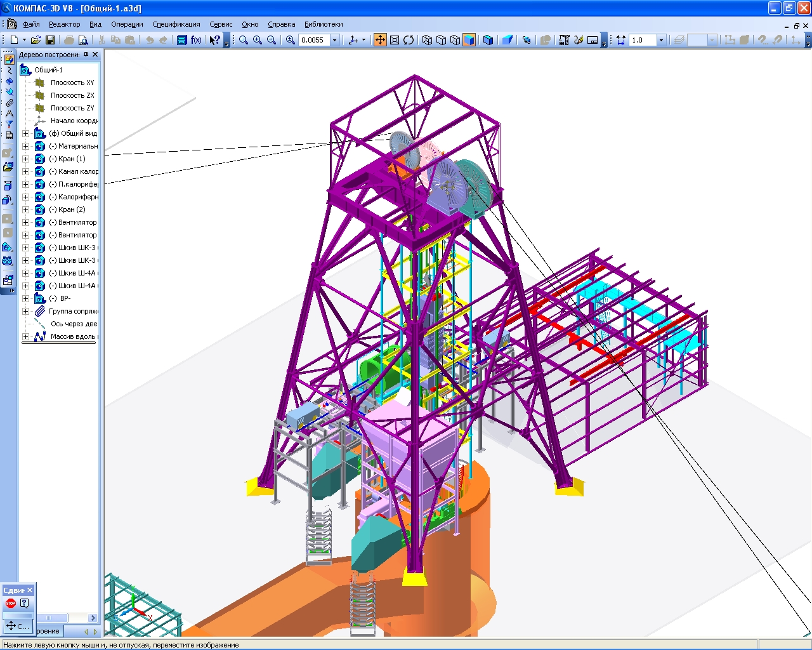Toggle the Pan (move view) tool

[380, 40]
